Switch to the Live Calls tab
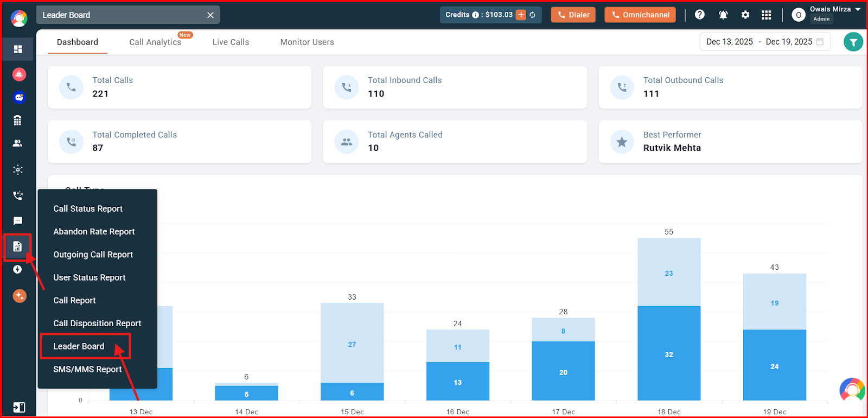The image size is (868, 418). (x=231, y=42)
